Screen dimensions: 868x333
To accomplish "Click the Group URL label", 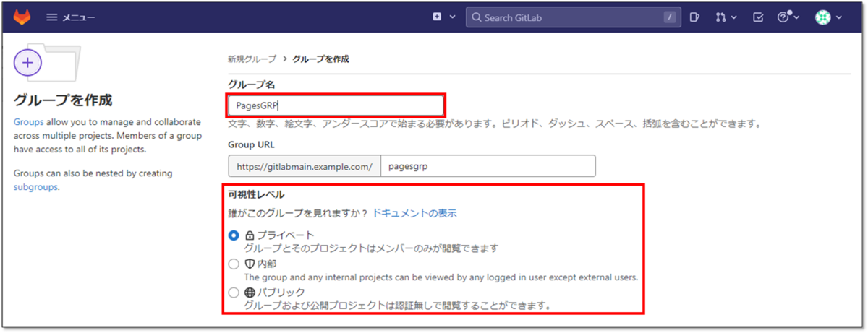I will [x=251, y=144].
